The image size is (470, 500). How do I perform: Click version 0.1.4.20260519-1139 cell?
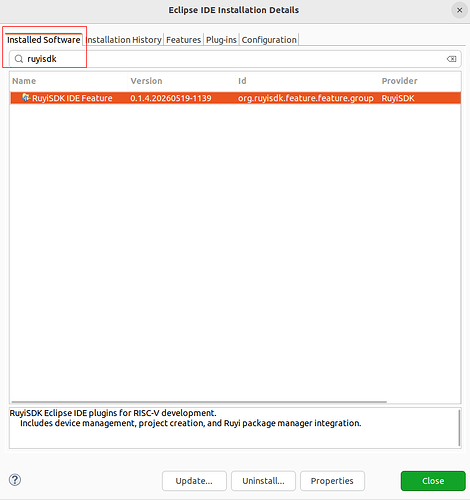(x=171, y=98)
